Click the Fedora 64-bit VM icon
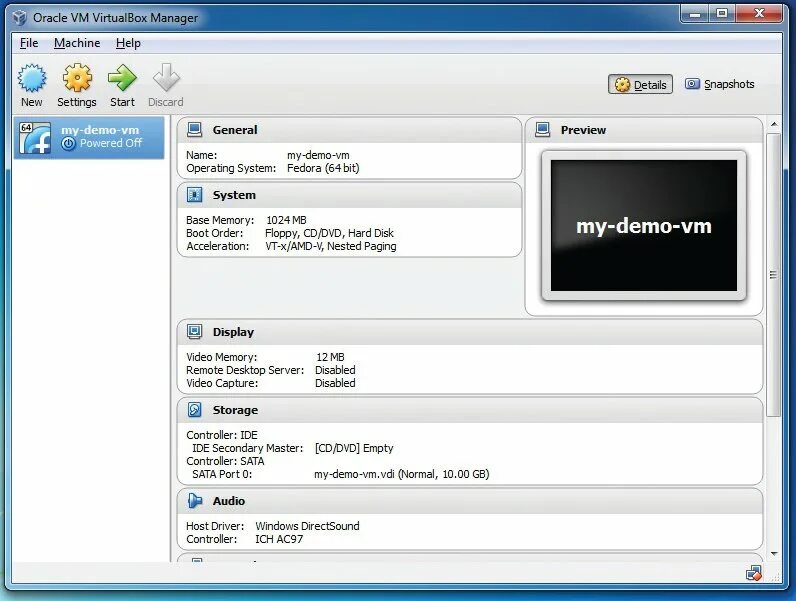Image resolution: width=796 pixels, height=601 pixels. pos(35,138)
